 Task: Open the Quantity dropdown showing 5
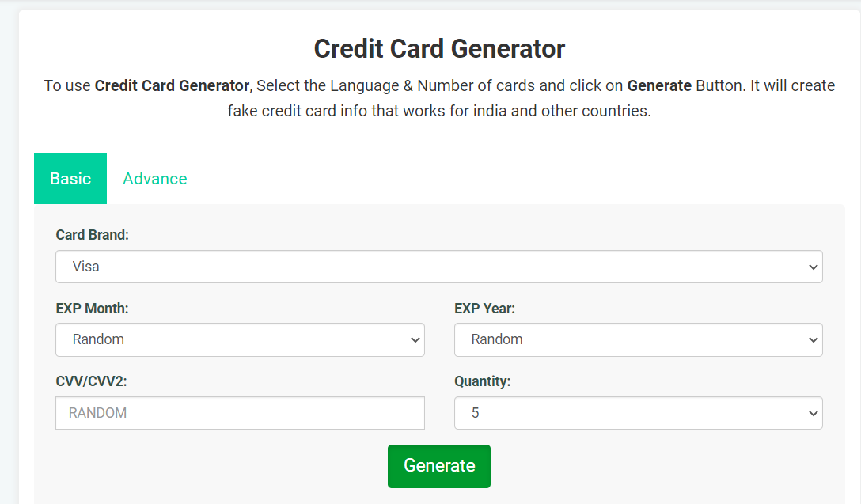coord(638,413)
